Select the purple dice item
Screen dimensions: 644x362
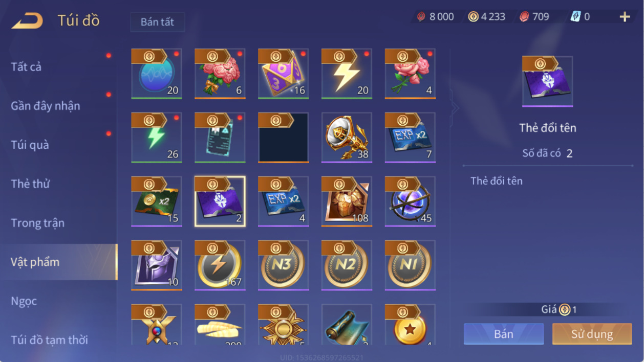[284, 74]
